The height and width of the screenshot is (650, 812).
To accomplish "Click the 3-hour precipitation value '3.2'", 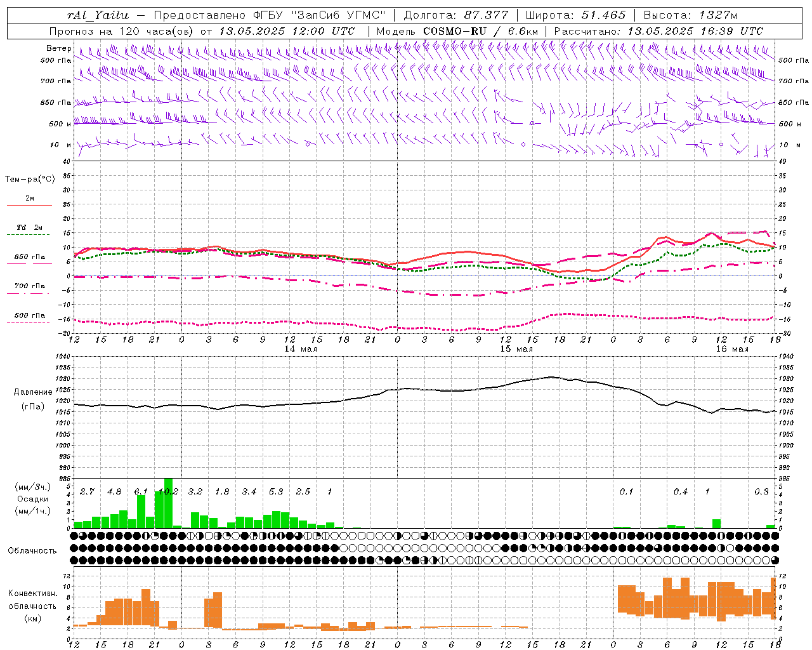I will coord(195,492).
